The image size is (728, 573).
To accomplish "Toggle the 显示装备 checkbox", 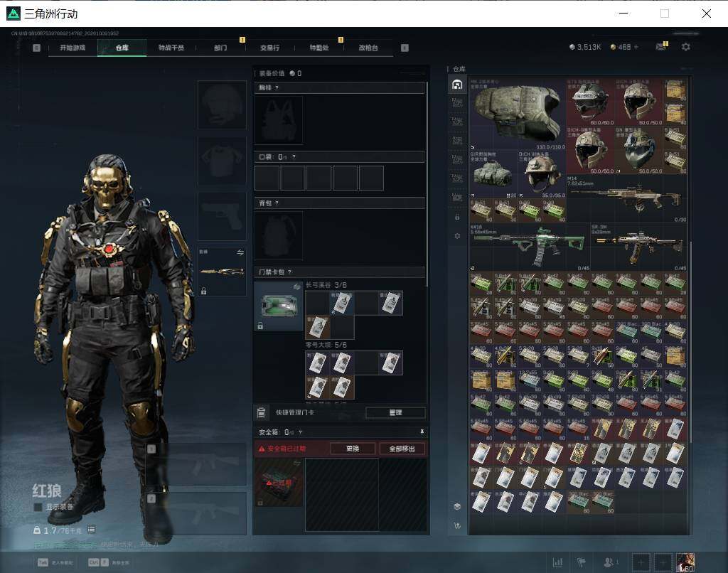I will 38,507.
